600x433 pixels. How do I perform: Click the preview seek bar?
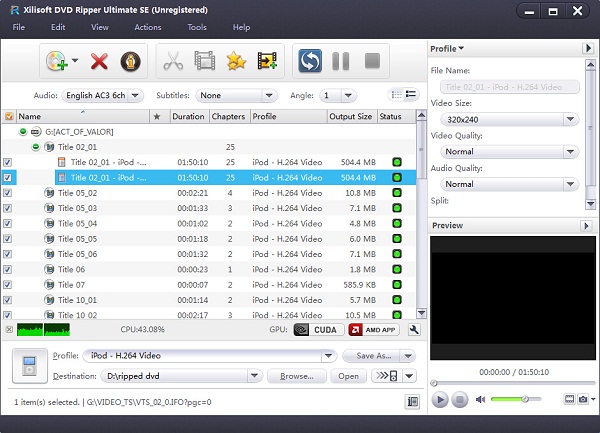tap(514, 383)
